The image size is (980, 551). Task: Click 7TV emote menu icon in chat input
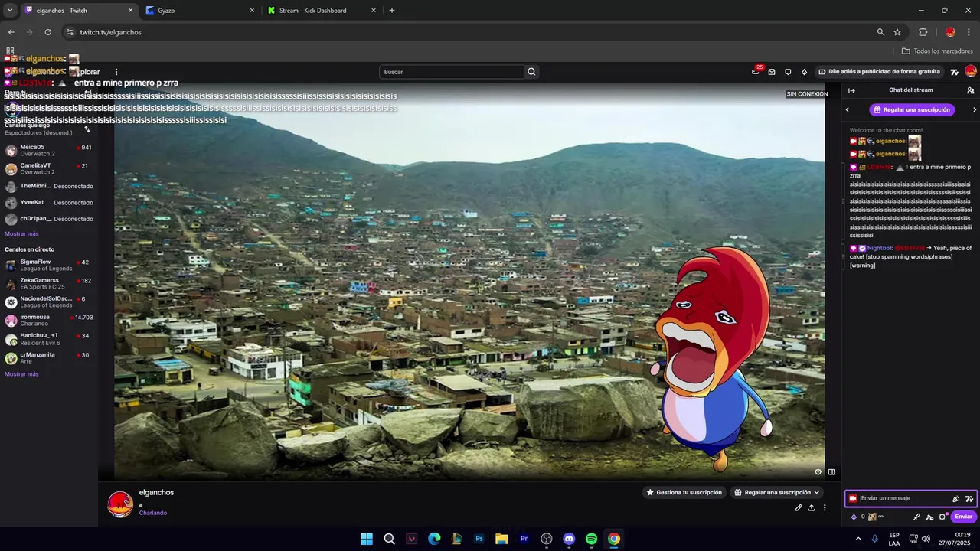[969, 499]
